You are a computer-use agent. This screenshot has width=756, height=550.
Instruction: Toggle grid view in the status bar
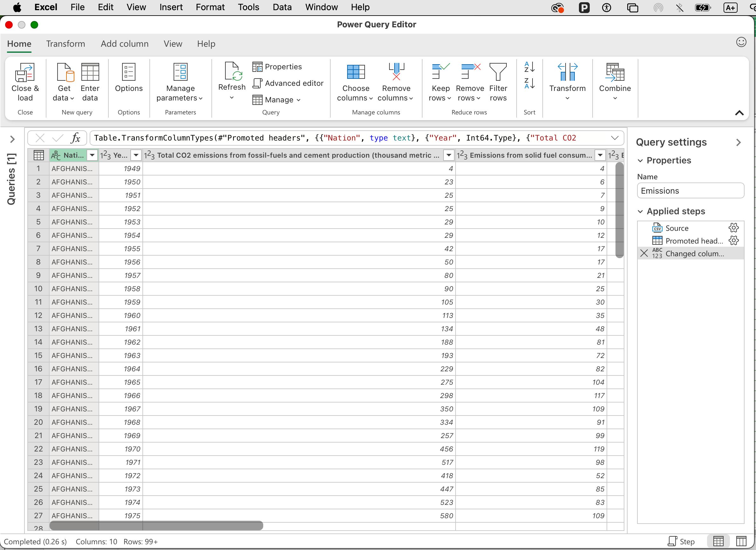718,541
